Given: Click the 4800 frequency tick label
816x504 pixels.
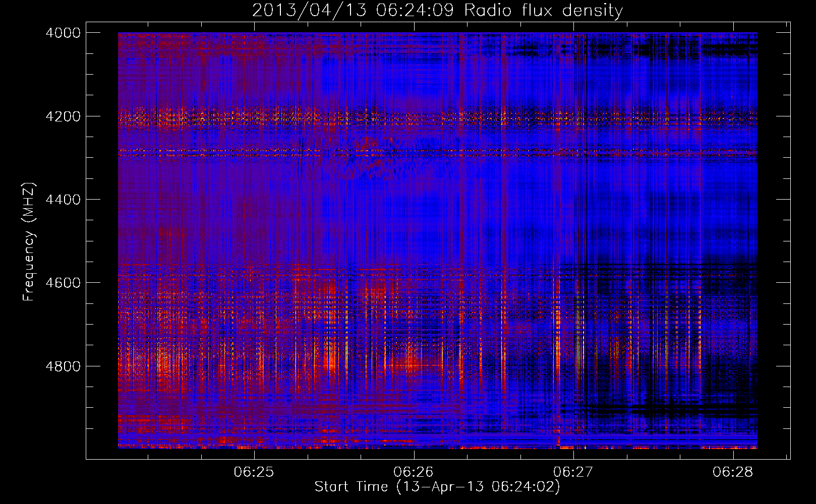Looking at the screenshot, I should (x=63, y=366).
